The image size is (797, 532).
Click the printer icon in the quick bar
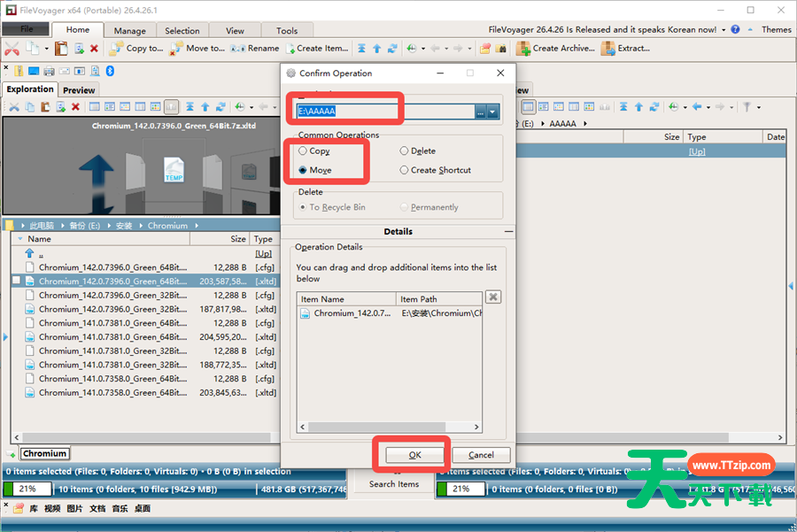click(x=50, y=71)
